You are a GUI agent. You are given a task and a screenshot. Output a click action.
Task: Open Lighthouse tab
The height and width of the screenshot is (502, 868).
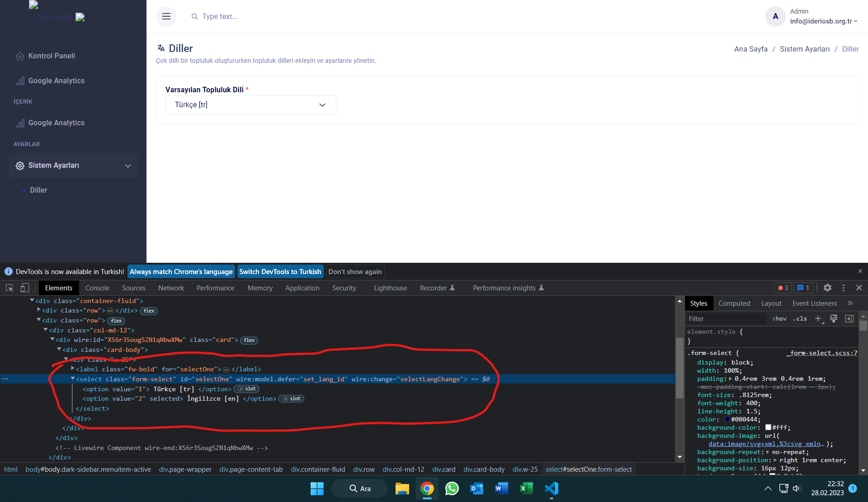(391, 288)
